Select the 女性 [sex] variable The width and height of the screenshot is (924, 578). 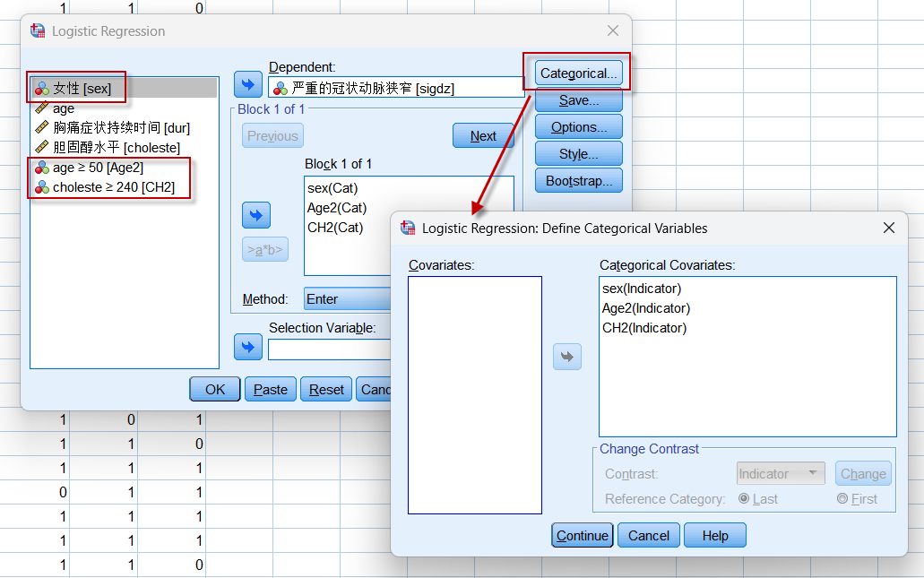click(x=82, y=89)
